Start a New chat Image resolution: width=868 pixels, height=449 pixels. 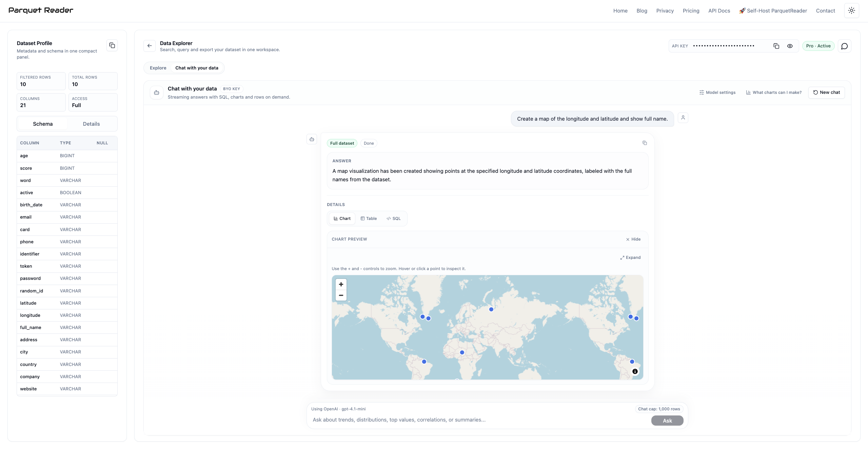tap(826, 92)
